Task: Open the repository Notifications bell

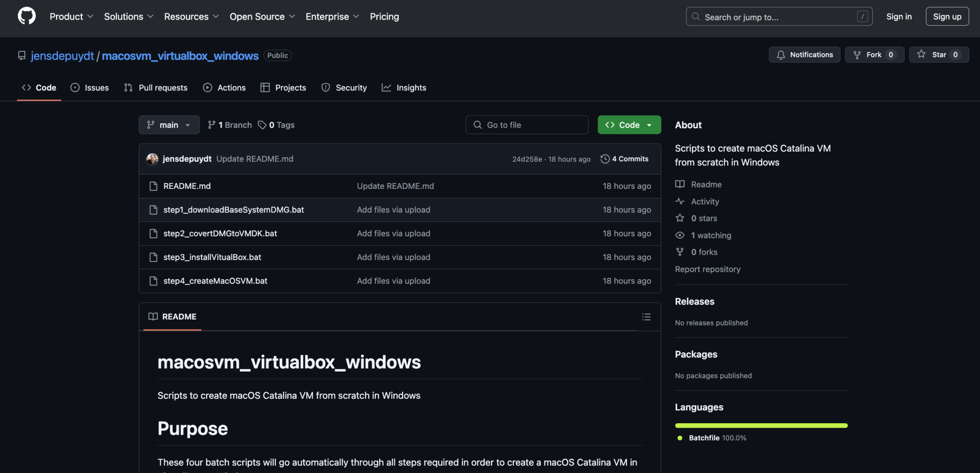Action: point(780,55)
